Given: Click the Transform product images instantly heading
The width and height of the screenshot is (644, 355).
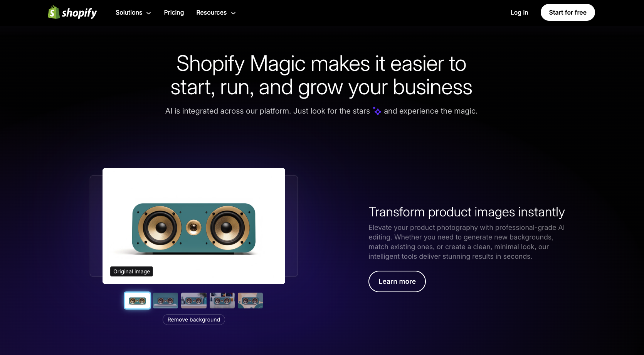Looking at the screenshot, I should pos(466,212).
